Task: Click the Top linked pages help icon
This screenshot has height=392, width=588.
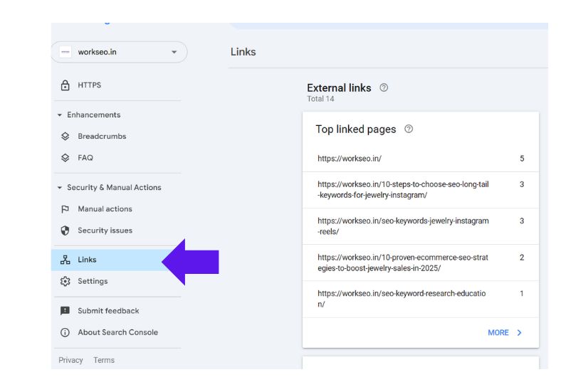Action: (x=409, y=129)
